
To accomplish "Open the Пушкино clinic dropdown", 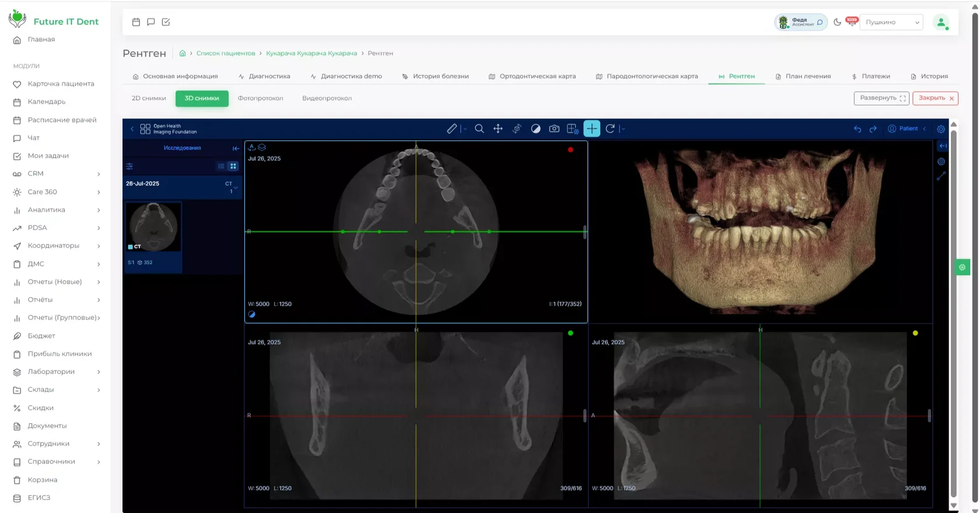I will pyautogui.click(x=891, y=22).
